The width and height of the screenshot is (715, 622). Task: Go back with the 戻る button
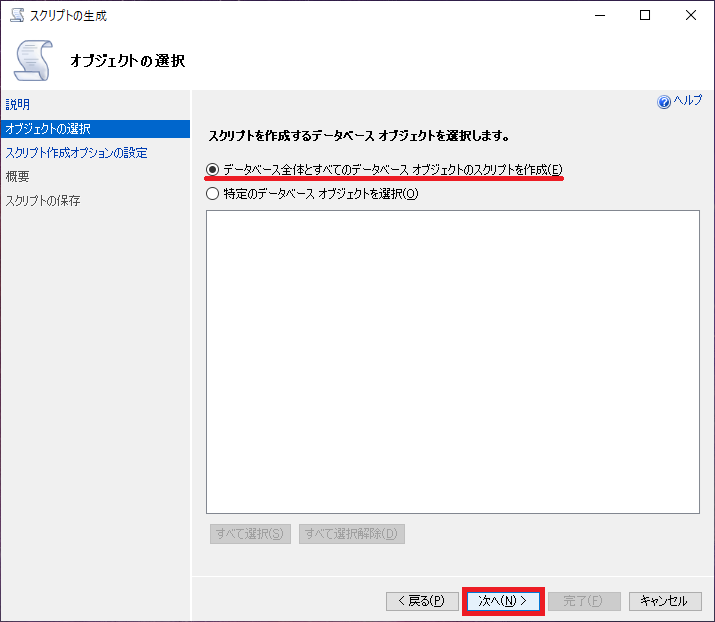coord(422,601)
